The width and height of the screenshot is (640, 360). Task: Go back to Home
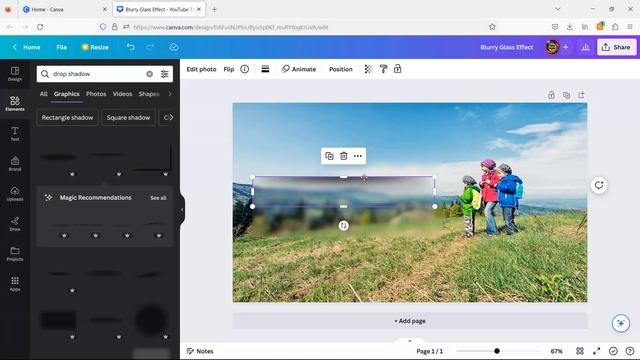coord(27,47)
